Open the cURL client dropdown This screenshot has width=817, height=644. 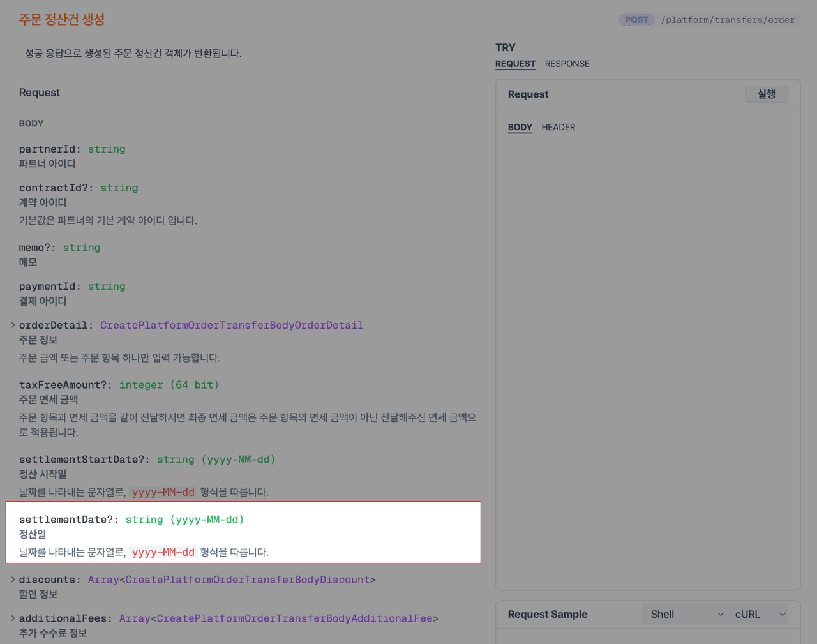760,614
